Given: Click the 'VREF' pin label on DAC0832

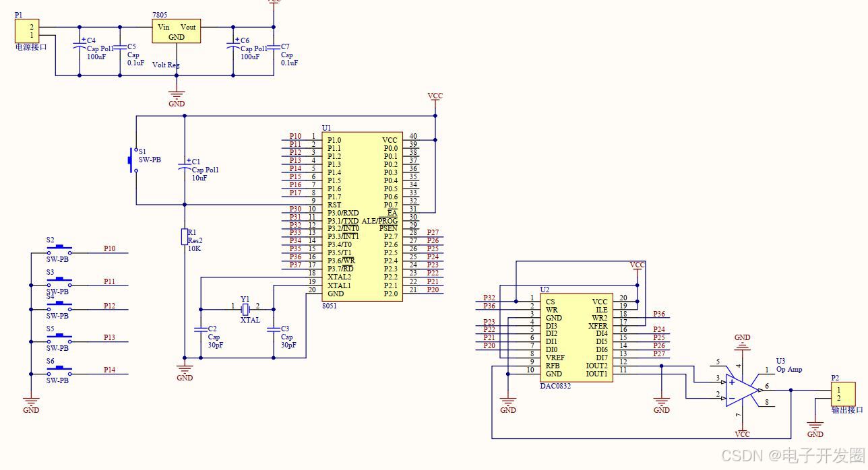Looking at the screenshot, I should 555,358.
